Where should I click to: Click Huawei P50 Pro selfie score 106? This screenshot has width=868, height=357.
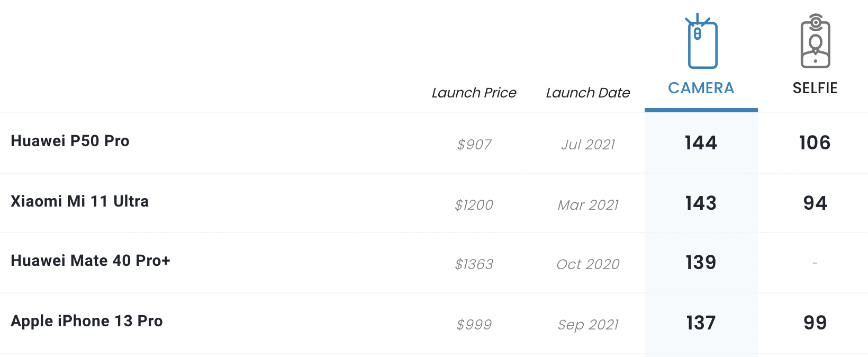815,142
